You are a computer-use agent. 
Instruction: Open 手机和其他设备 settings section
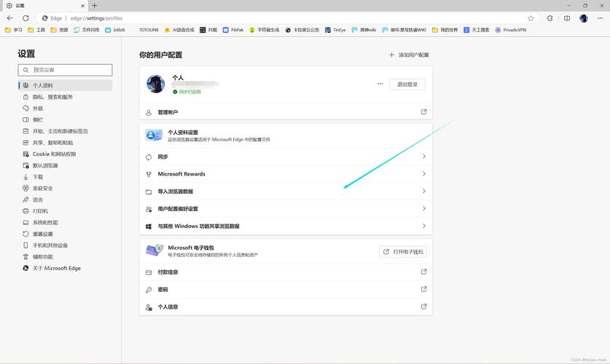pos(66,245)
